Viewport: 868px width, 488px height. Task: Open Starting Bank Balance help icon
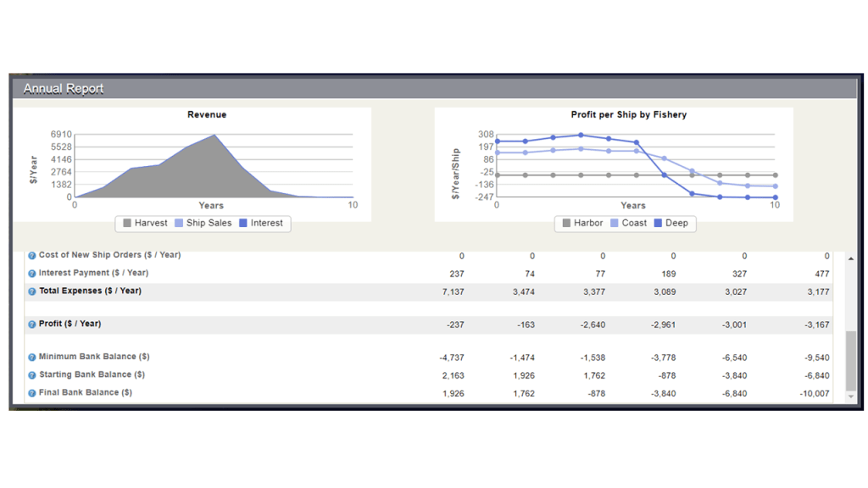(x=32, y=375)
